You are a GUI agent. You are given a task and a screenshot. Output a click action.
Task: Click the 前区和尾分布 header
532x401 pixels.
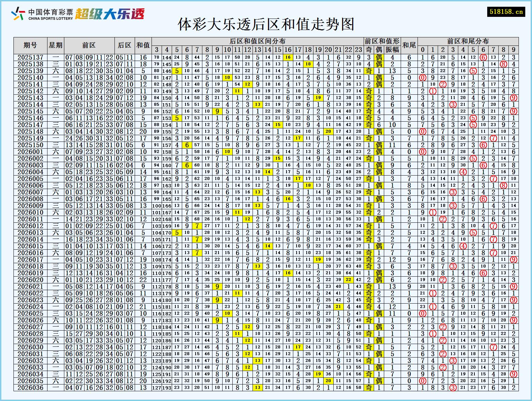click(x=468, y=41)
